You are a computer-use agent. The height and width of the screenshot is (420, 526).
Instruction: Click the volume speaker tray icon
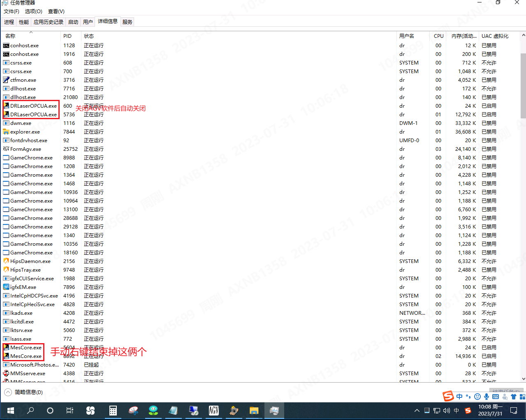[447, 411]
